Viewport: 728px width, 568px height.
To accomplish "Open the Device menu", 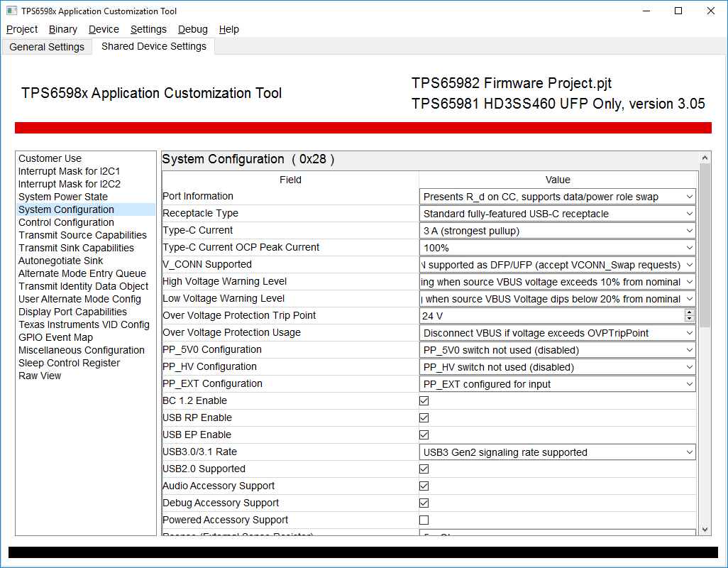I will (x=104, y=29).
